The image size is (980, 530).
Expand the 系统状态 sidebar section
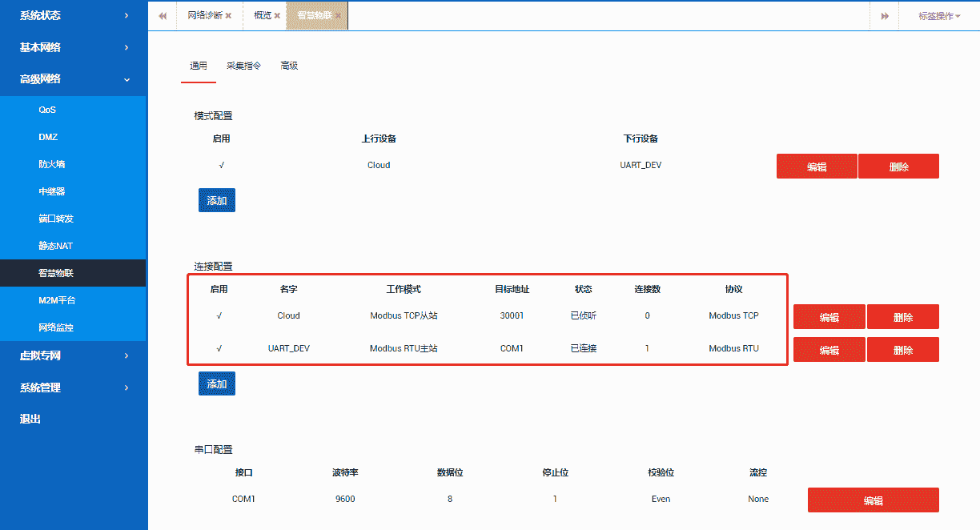pos(74,15)
